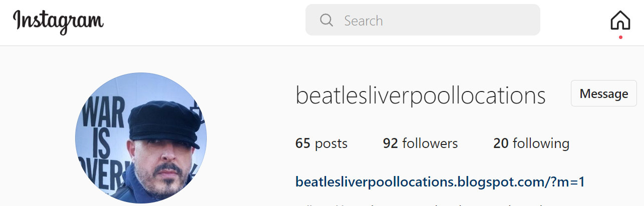Click the word 'followers' in profile stats
This screenshot has width=644, height=206.
point(430,143)
